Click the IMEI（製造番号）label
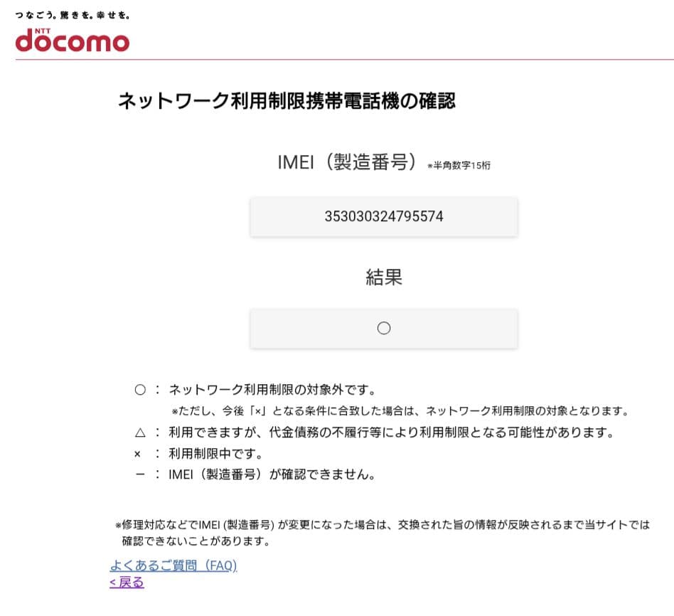This screenshot has width=674, height=616. 348,161
